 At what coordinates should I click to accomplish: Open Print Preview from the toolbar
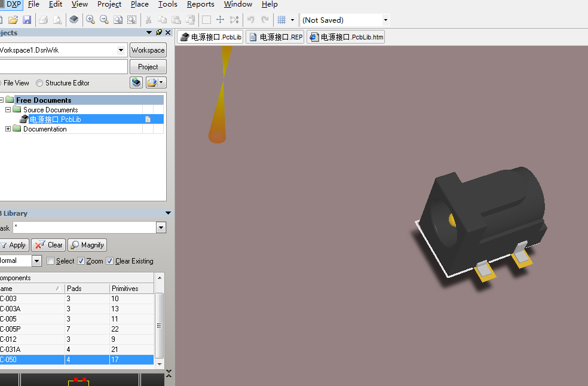[x=57, y=20]
